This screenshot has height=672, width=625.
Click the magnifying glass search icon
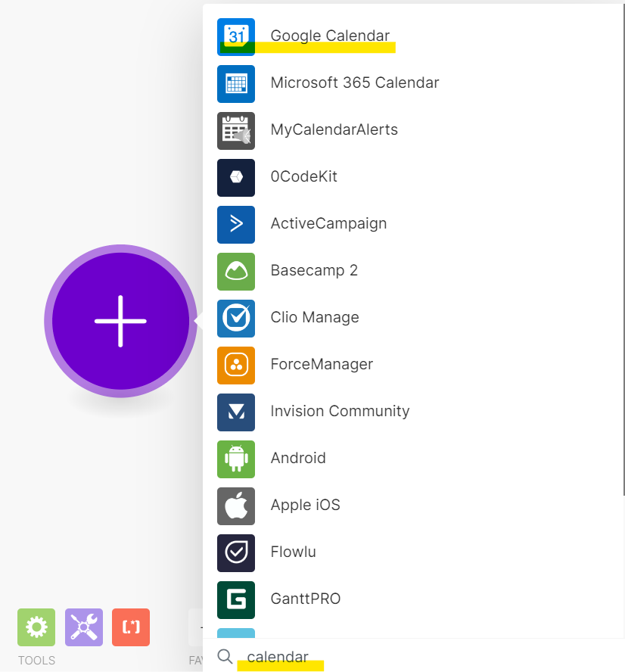(225, 656)
